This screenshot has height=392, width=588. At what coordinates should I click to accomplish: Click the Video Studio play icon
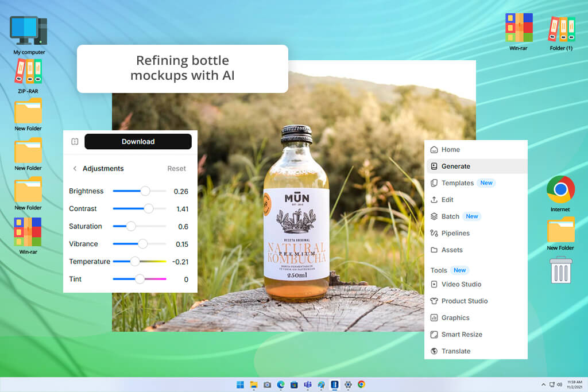[434, 284]
